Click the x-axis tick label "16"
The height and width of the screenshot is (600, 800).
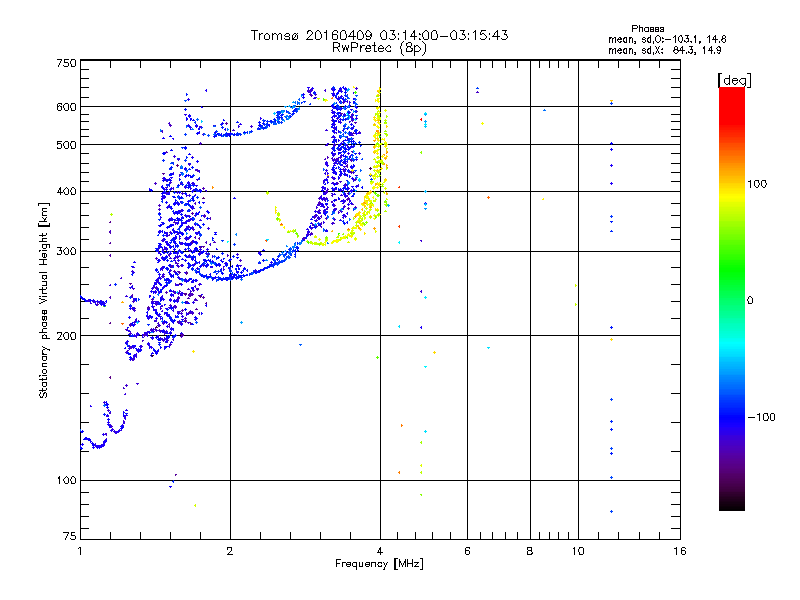click(680, 551)
